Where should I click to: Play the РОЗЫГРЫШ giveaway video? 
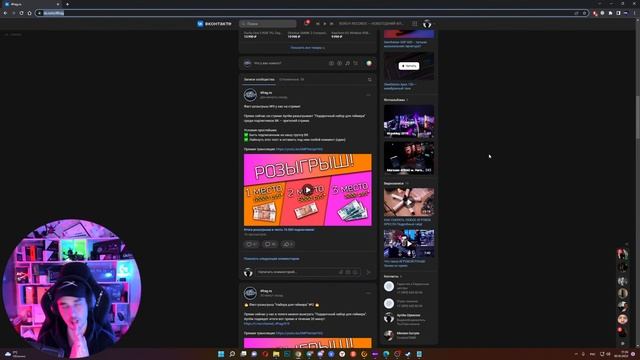(x=308, y=190)
